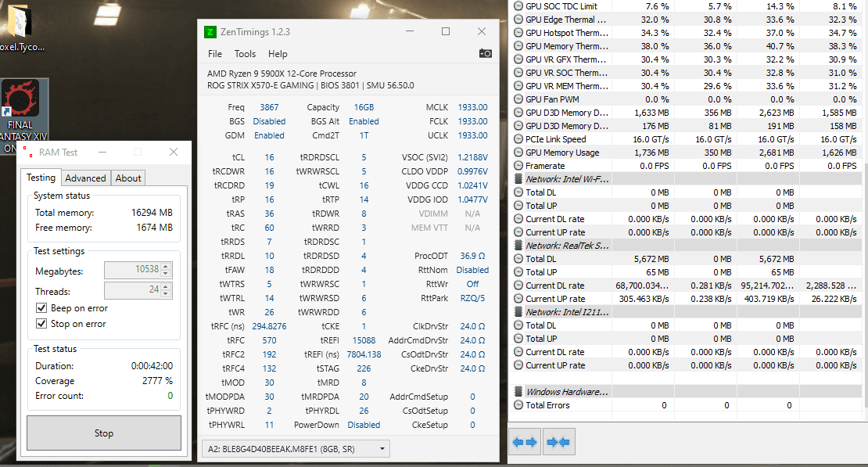Click the sensor icon beside GPU SOC TDC Limit
Image resolution: width=868 pixels, height=467 pixels.
click(518, 6)
